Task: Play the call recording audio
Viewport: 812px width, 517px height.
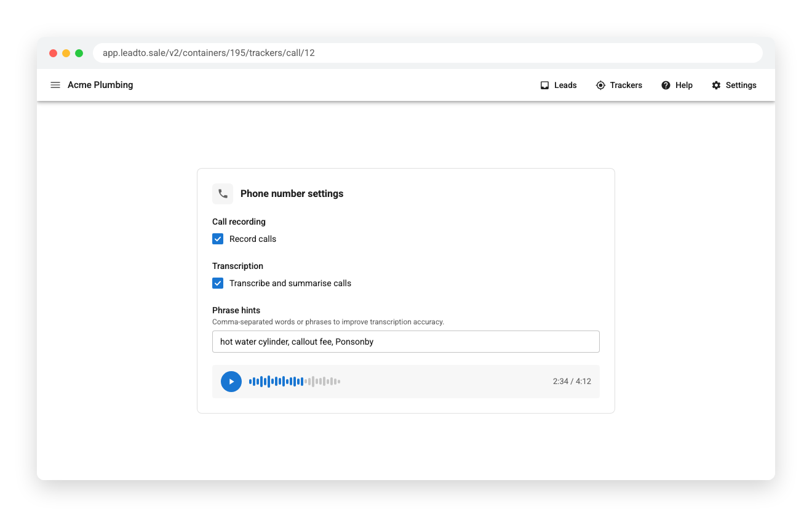Action: (x=231, y=382)
